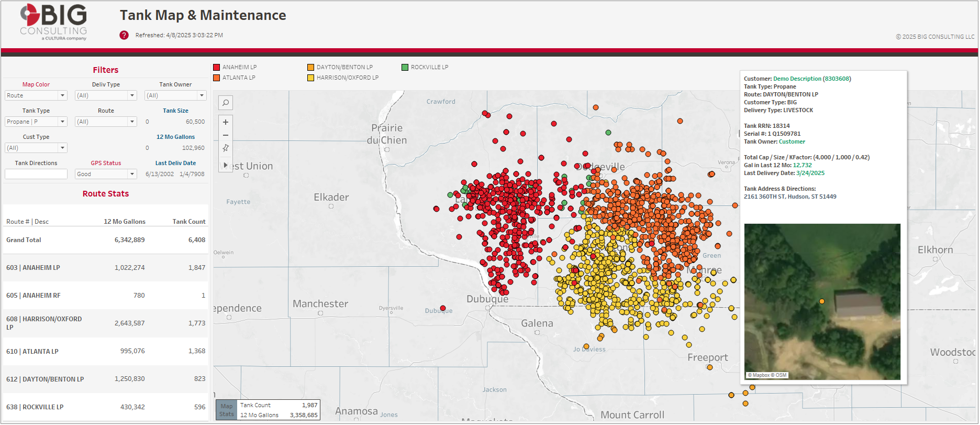Zoom in on the map
980x425 pixels.
pyautogui.click(x=226, y=122)
